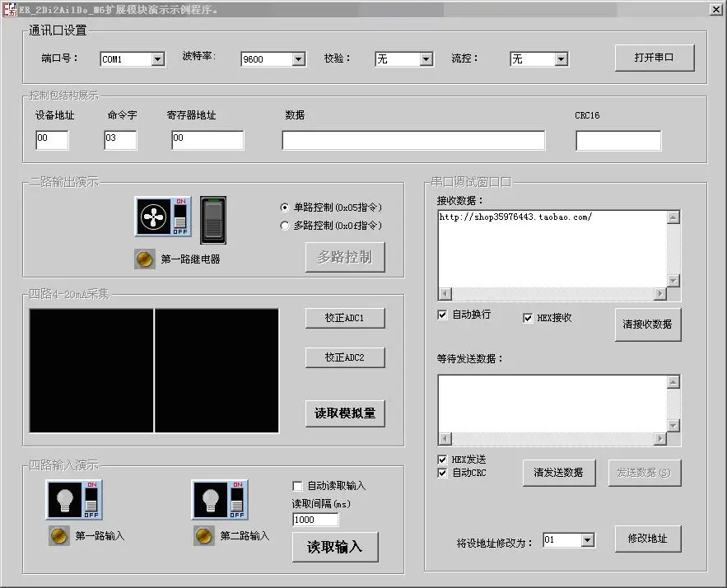
Task: Click the 第一路输入 light bulb icon
Action: pyautogui.click(x=74, y=499)
